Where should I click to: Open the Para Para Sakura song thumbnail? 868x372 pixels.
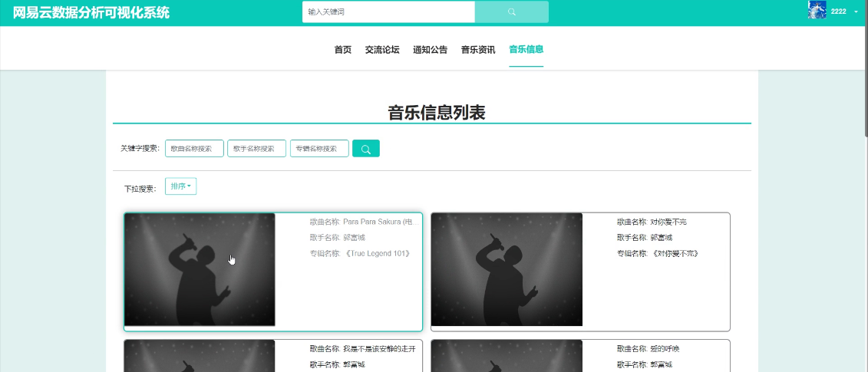(x=200, y=269)
